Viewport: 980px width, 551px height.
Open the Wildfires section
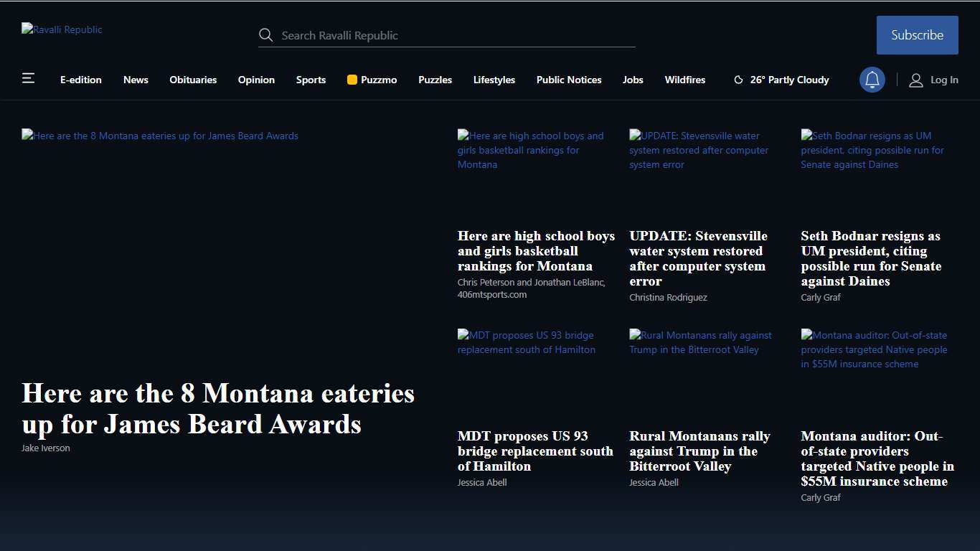(684, 80)
